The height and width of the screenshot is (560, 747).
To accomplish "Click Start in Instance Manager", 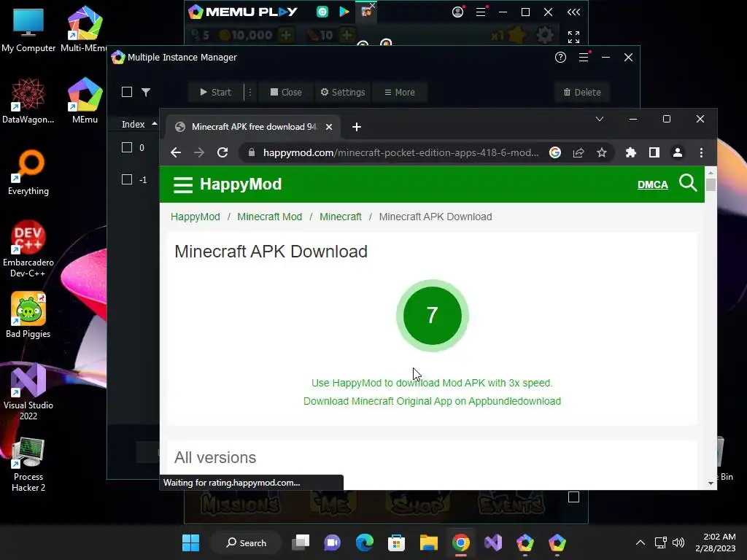I will coord(215,93).
